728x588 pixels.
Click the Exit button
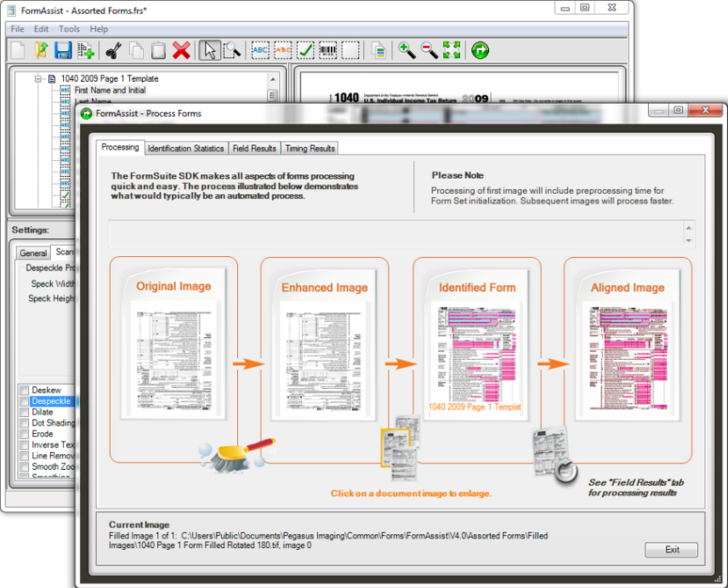point(671,550)
